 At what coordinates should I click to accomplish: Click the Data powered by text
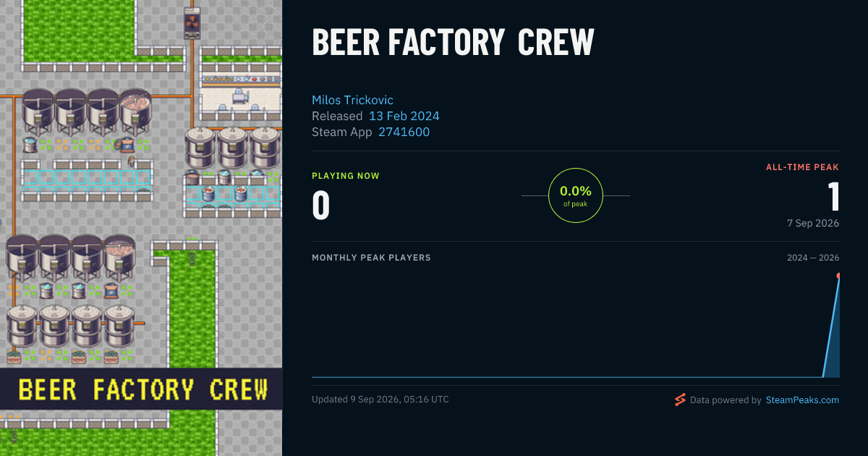point(726,400)
